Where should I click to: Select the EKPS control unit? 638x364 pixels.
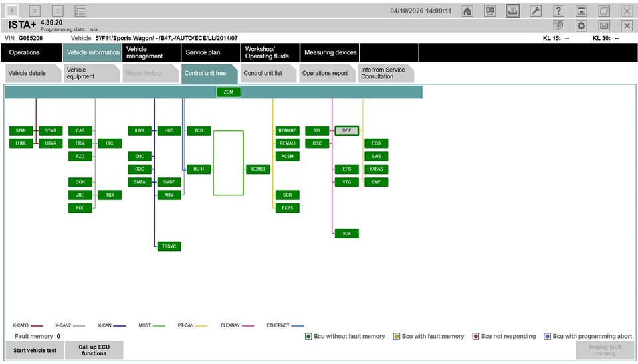pyautogui.click(x=288, y=208)
